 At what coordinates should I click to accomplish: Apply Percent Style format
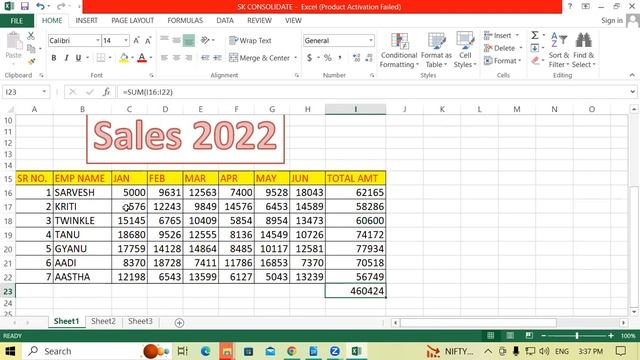(x=328, y=58)
